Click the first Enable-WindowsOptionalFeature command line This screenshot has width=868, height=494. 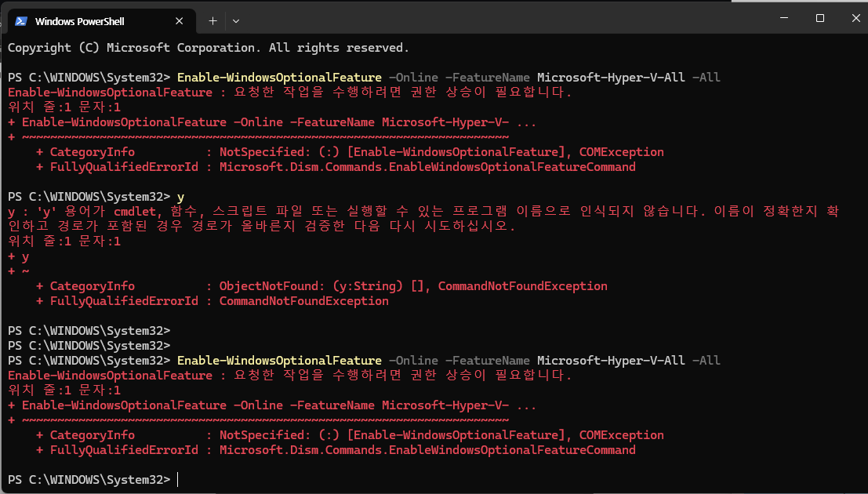coord(364,77)
